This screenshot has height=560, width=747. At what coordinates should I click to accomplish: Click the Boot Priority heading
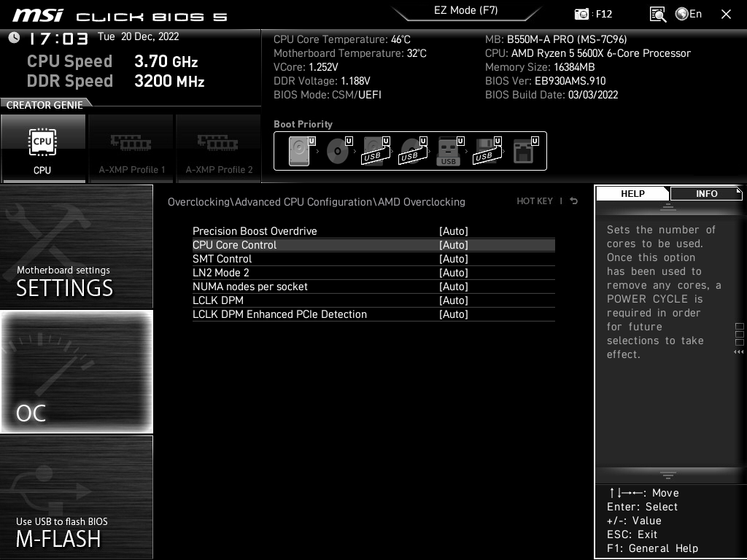click(303, 124)
